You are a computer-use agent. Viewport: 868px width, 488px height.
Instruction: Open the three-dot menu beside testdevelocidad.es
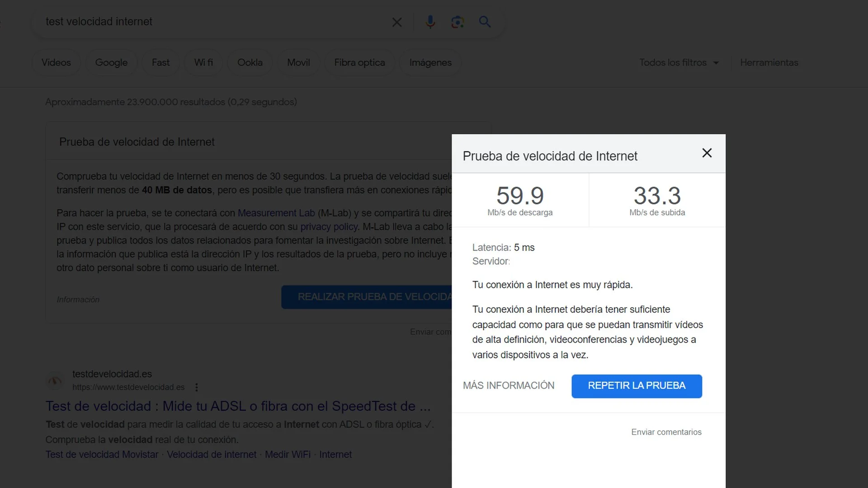[x=197, y=387]
